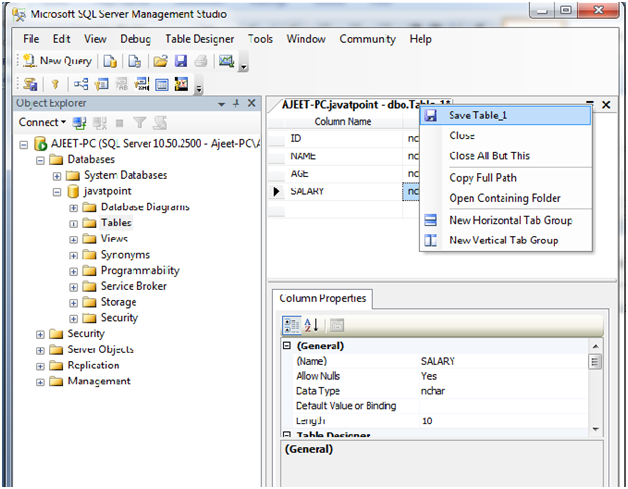The height and width of the screenshot is (489, 628).
Task: Expand the System Databases folder
Action: [57, 176]
